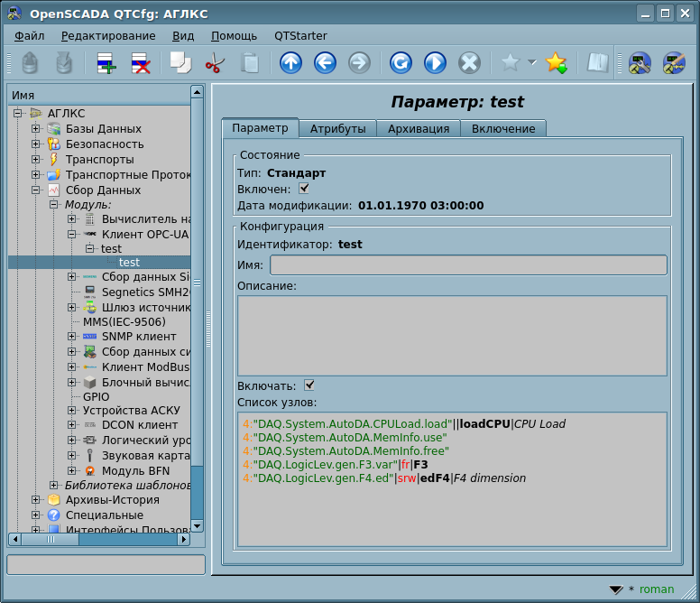Image resolution: width=700 pixels, height=603 pixels.
Task: Toggle the Включать checkbox in configuration
Action: pyautogui.click(x=309, y=385)
